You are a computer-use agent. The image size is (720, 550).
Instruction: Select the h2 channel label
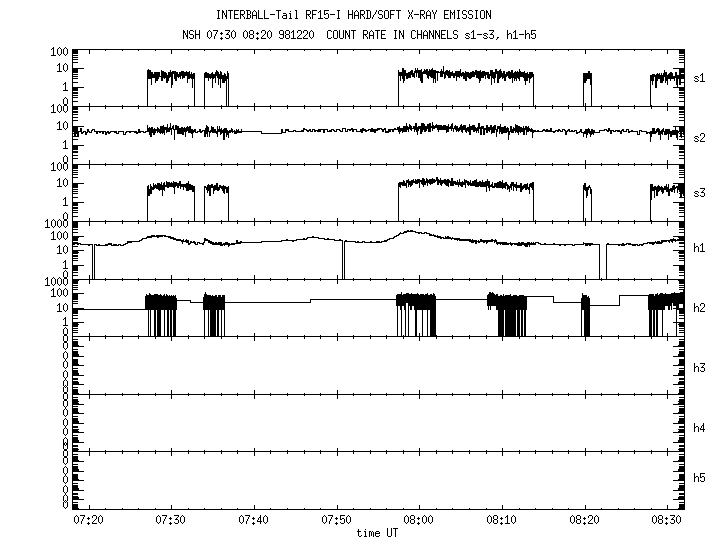(700, 308)
